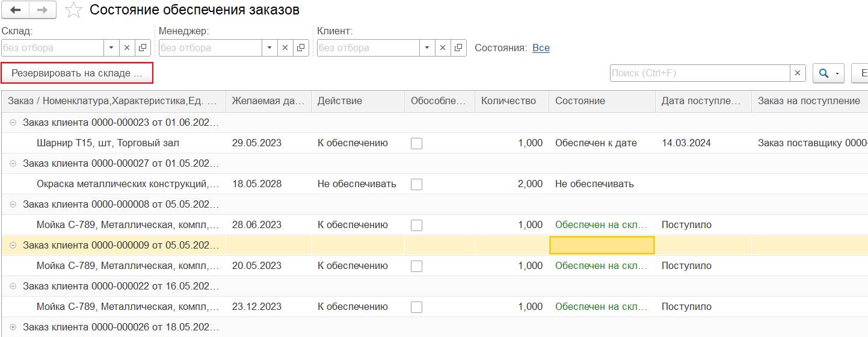868x337 pixels.
Task: Open the Клиент selection form icon
Action: point(458,48)
